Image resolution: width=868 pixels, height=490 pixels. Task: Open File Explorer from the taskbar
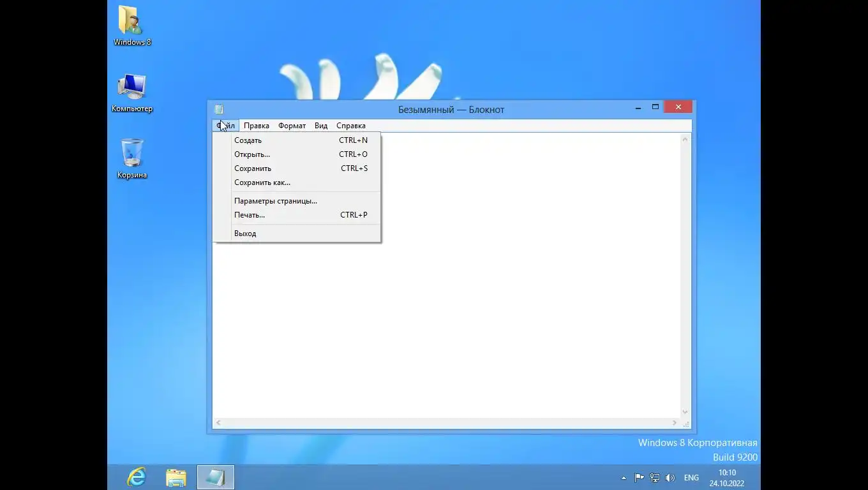tap(176, 477)
